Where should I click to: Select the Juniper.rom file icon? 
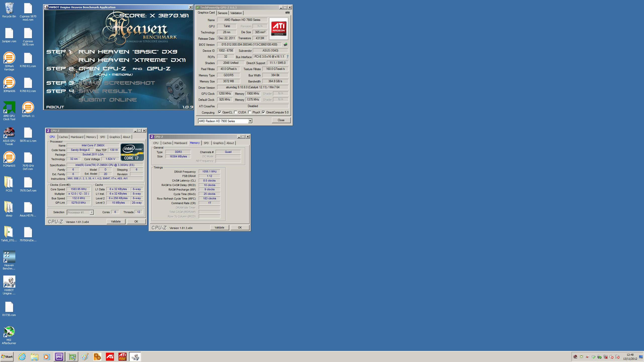pyautogui.click(x=9, y=35)
